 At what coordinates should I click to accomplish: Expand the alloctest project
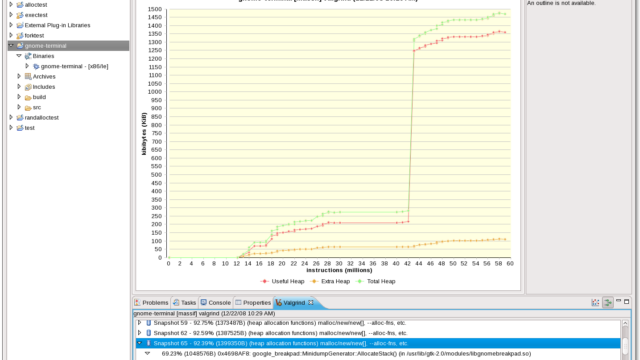[11, 4]
